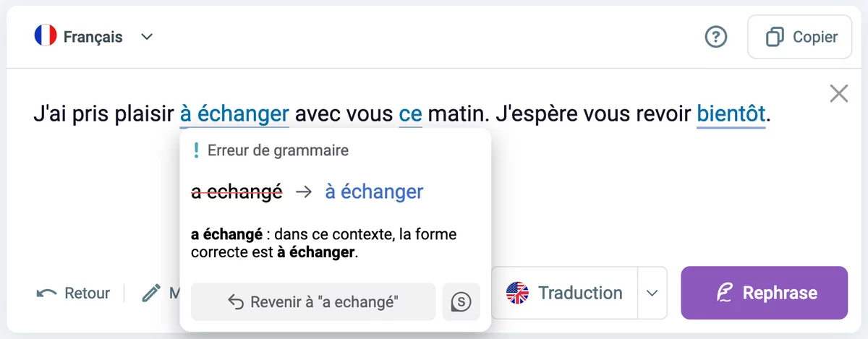868x339 pixels.
Task: Click the French flag icon
Action: point(46,36)
